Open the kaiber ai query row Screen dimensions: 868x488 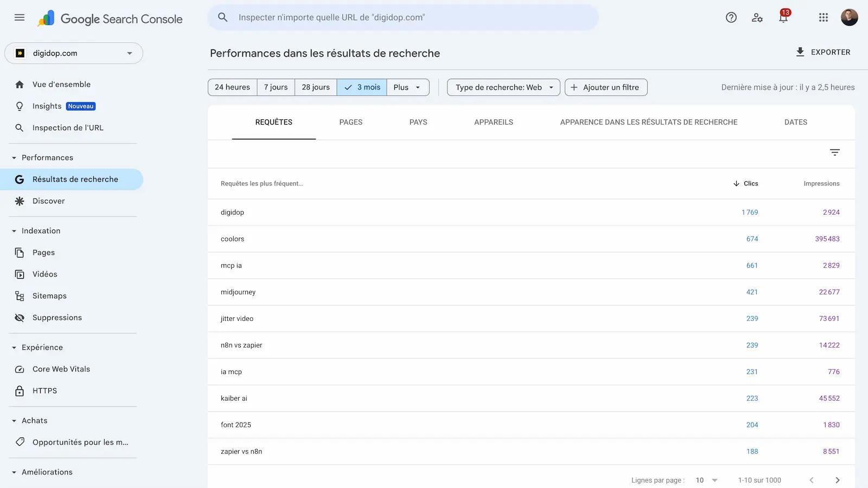531,399
